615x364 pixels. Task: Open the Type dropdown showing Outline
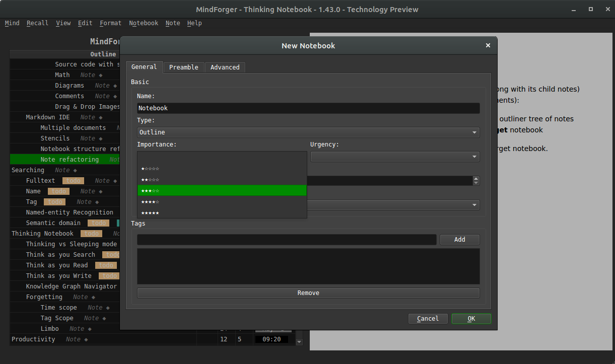[308, 132]
